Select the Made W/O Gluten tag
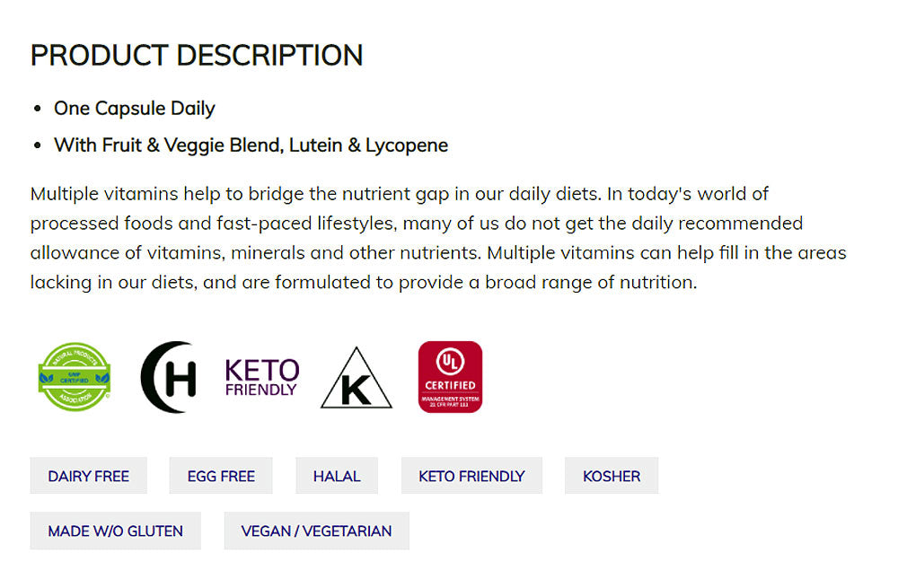The image size is (898, 588). (116, 531)
